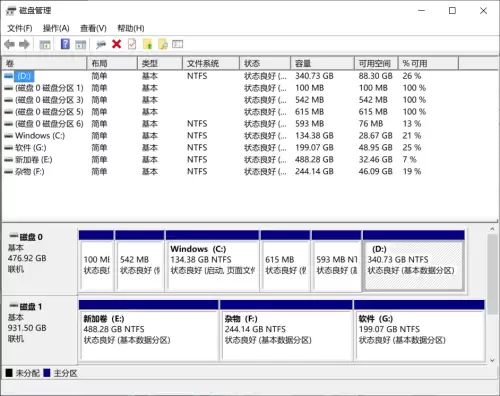Click the Back arrow toolbar icon
This screenshot has height=396, width=500.
point(9,44)
